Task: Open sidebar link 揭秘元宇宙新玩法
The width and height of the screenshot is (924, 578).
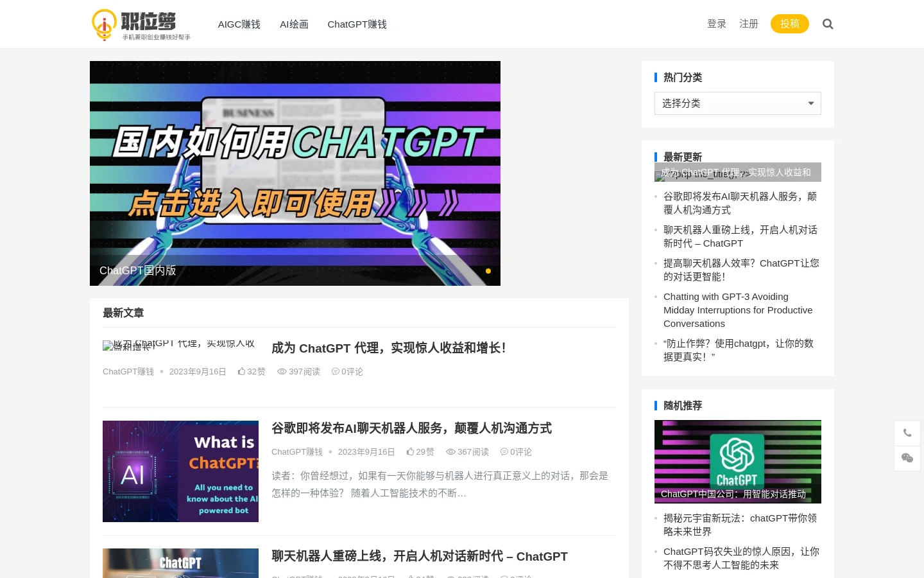Action: point(740,525)
